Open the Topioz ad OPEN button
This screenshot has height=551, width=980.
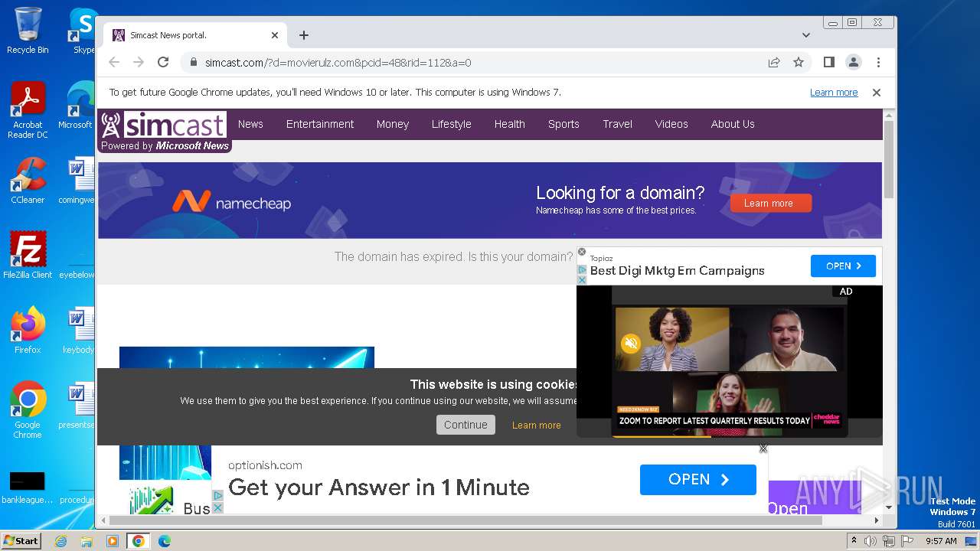coord(843,266)
